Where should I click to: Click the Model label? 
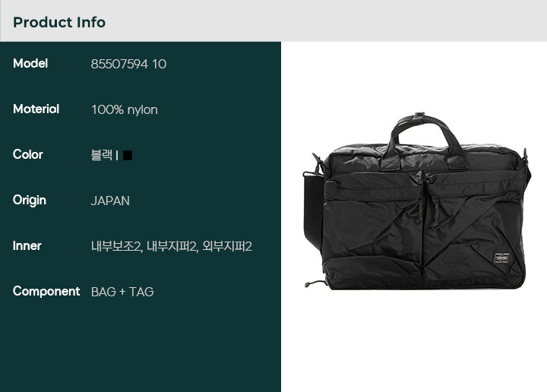30,64
